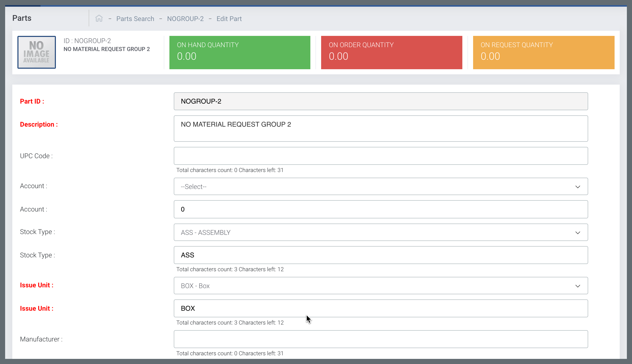Open the Issue Unit BOX - Box dropdown

tap(381, 286)
